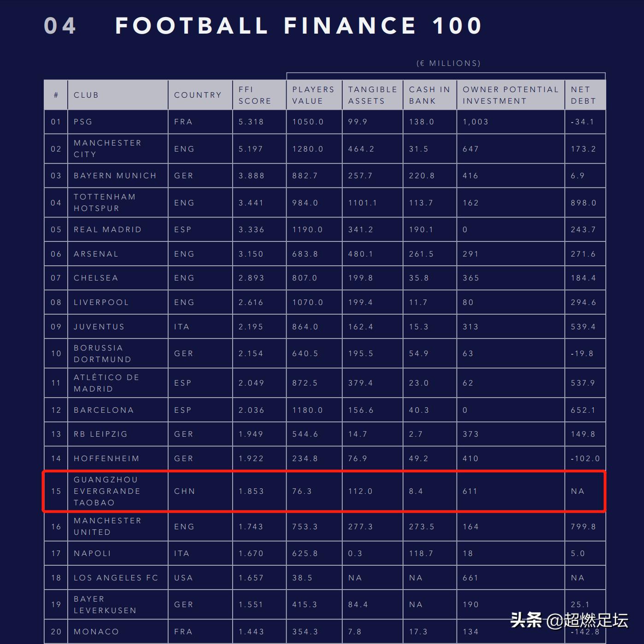
Task: Select the Manchester United club cell
Action: pos(107,526)
